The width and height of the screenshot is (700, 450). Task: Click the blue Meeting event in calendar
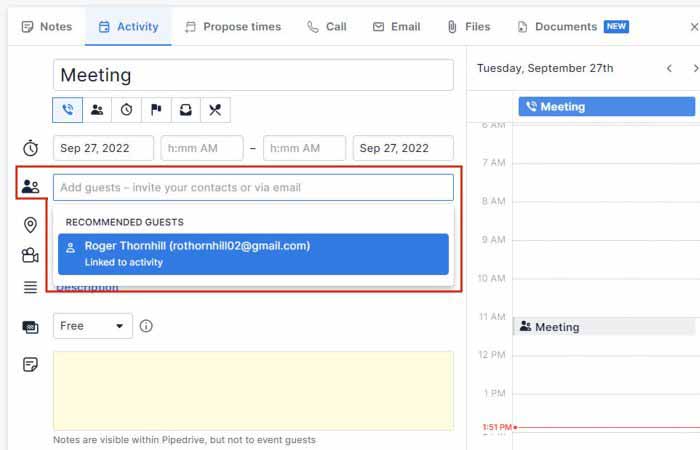(x=606, y=107)
